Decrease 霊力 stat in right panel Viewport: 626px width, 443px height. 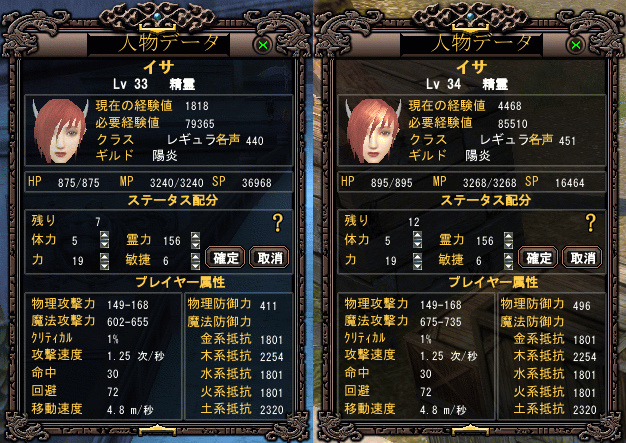[508, 244]
